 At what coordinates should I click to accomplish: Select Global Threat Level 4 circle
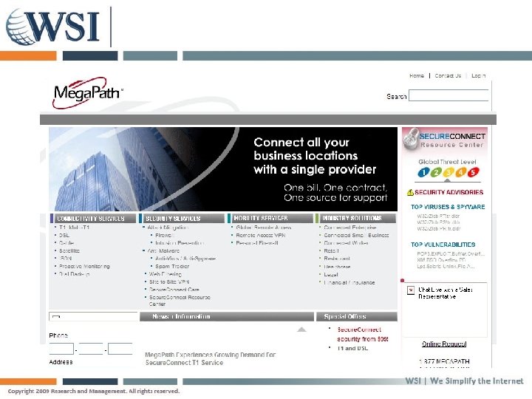tap(461, 172)
